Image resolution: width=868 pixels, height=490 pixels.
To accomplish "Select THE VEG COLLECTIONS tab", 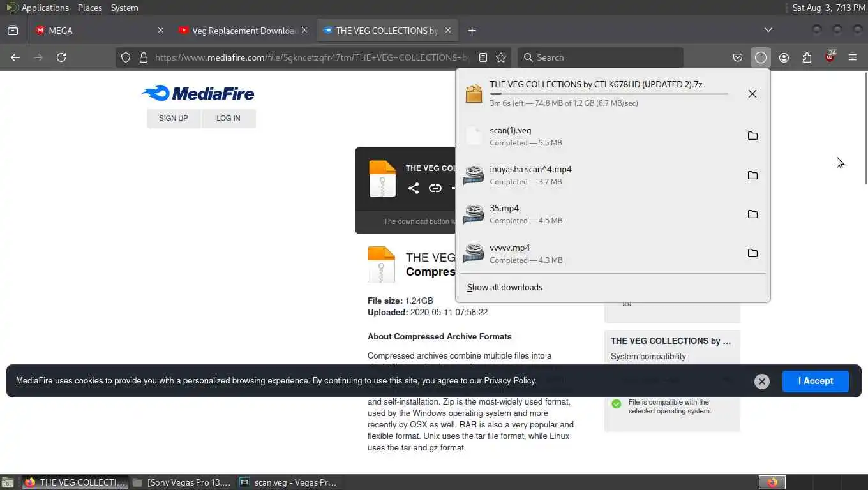I will tap(387, 30).
